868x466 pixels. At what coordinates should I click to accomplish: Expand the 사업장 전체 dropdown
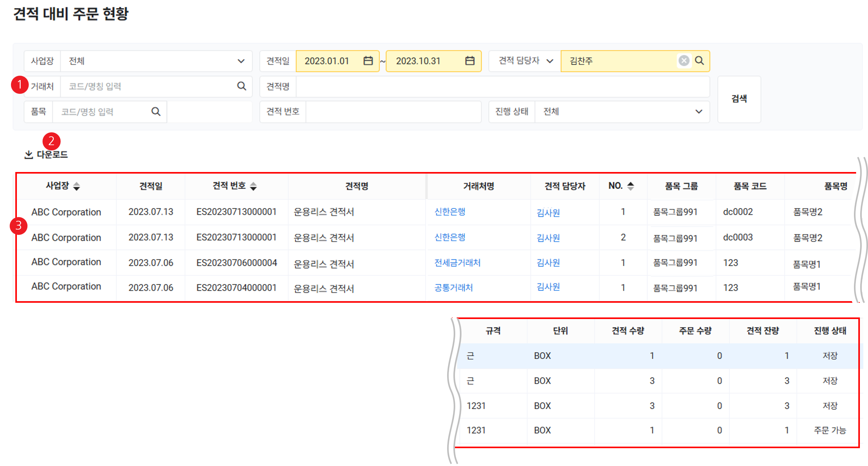[241, 61]
